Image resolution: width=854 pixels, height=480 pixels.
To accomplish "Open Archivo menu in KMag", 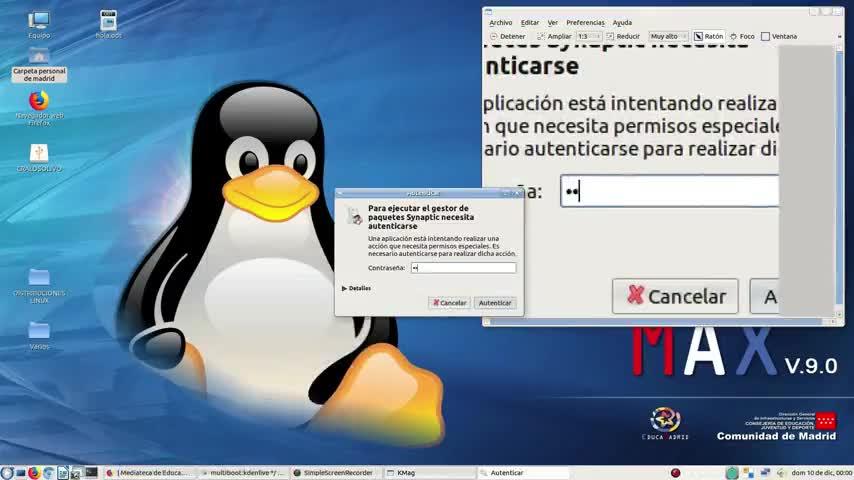I will click(501, 22).
